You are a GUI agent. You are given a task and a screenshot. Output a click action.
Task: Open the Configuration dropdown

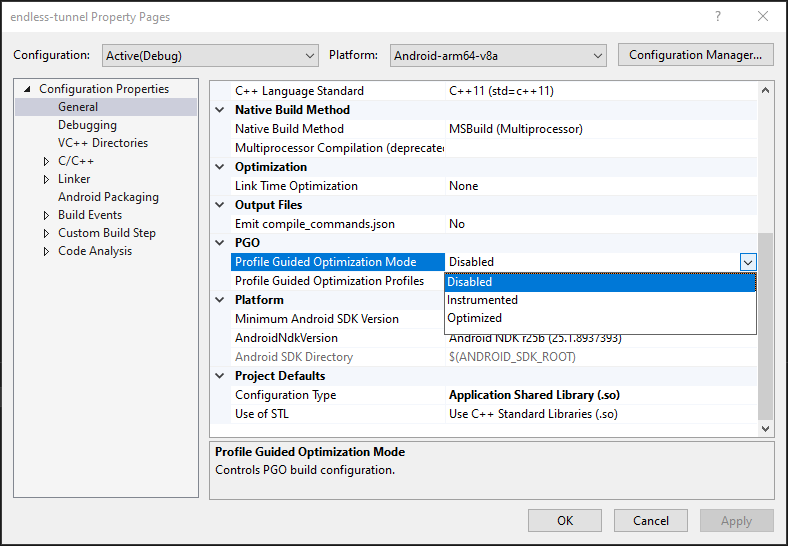click(x=210, y=55)
